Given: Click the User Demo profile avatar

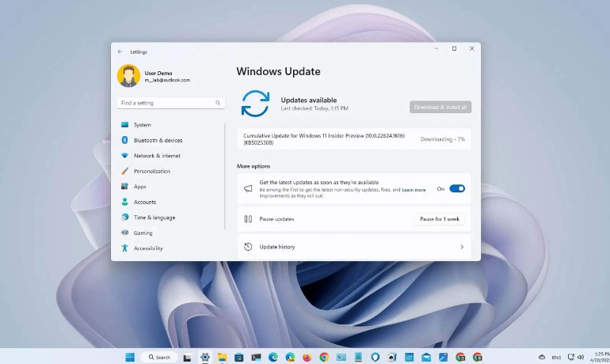Looking at the screenshot, I should (128, 76).
